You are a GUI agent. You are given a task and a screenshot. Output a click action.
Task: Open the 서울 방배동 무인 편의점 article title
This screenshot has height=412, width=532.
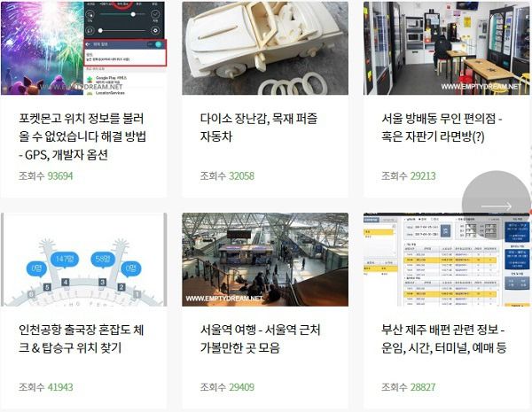pyautogui.click(x=442, y=128)
